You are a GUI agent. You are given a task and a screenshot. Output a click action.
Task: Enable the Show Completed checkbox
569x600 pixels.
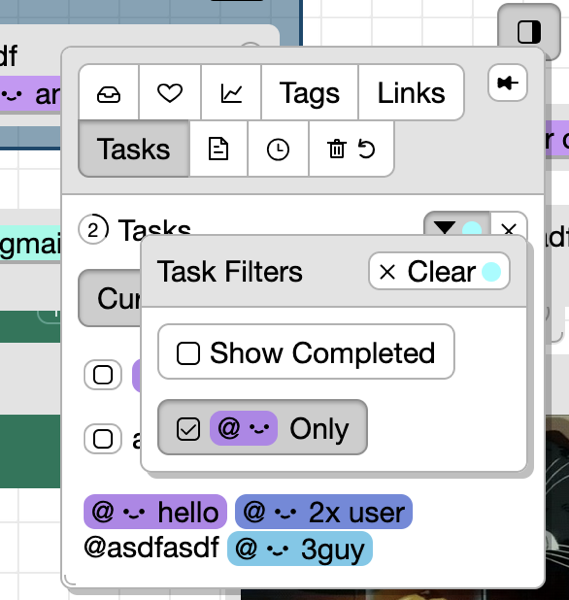(306, 352)
